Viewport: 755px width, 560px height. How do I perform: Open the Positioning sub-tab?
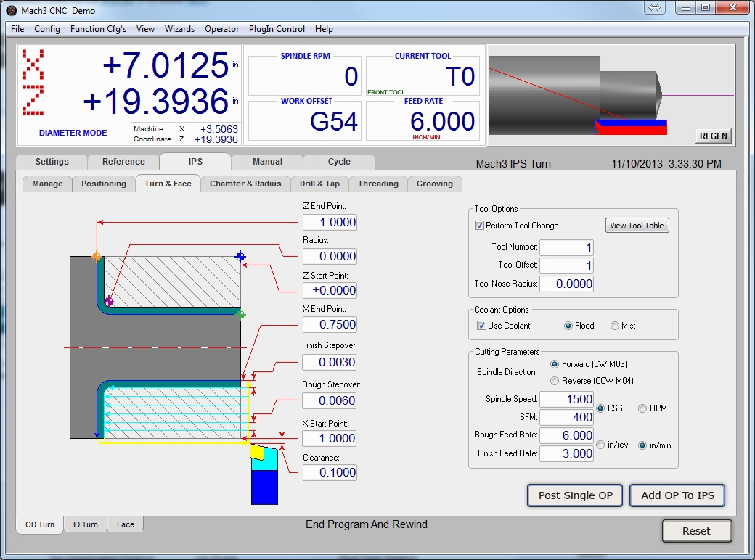tap(104, 184)
